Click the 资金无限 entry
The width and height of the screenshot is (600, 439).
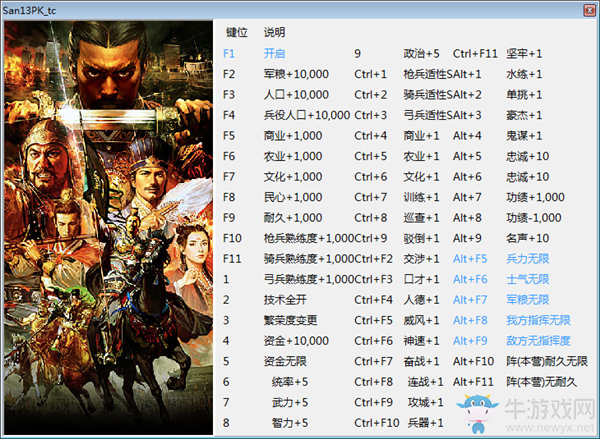(285, 361)
